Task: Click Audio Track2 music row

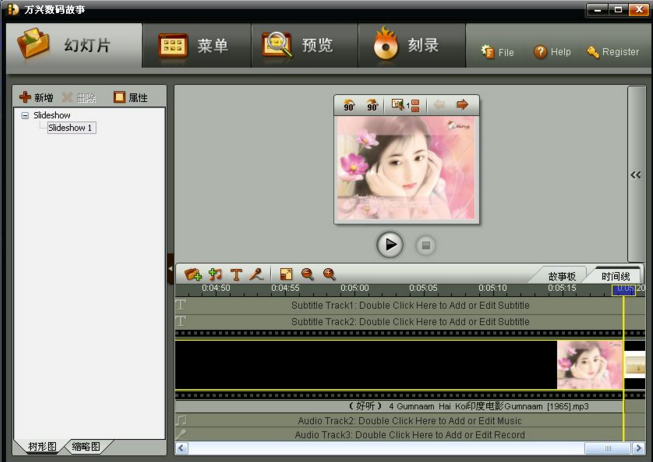Action: pos(410,421)
